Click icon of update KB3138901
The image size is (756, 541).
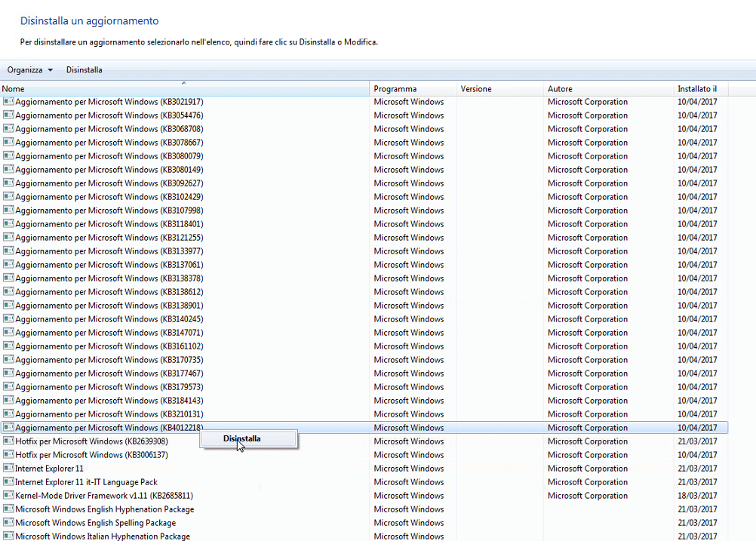pyautogui.click(x=8, y=306)
